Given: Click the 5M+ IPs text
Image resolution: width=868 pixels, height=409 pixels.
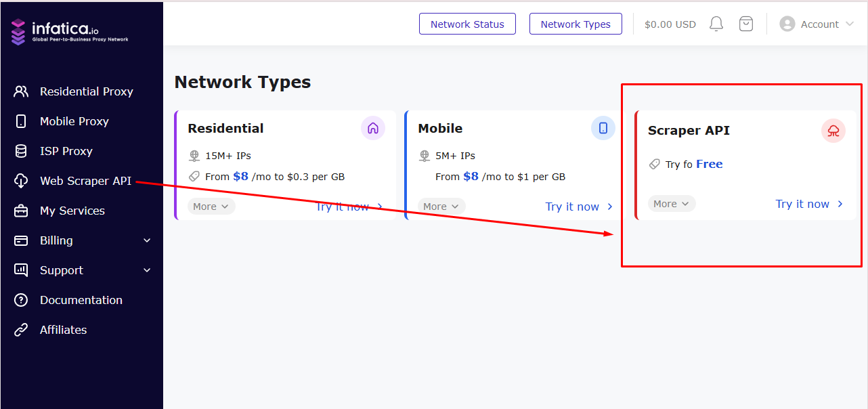Looking at the screenshot, I should tap(455, 156).
